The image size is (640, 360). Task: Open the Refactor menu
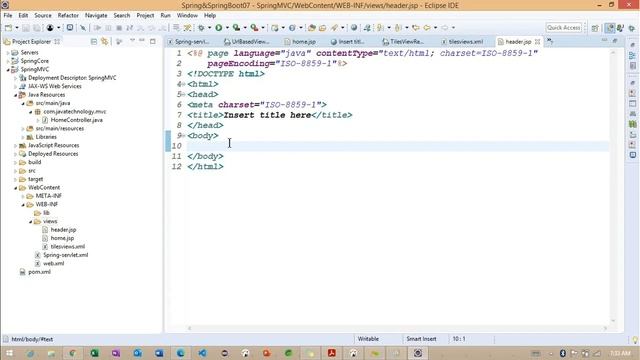coord(68,16)
